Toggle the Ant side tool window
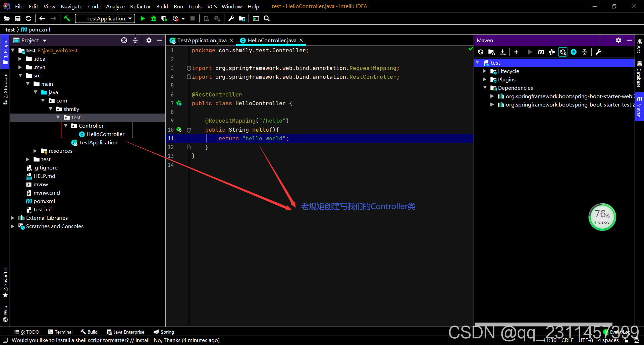This screenshot has width=644, height=345. point(639,46)
